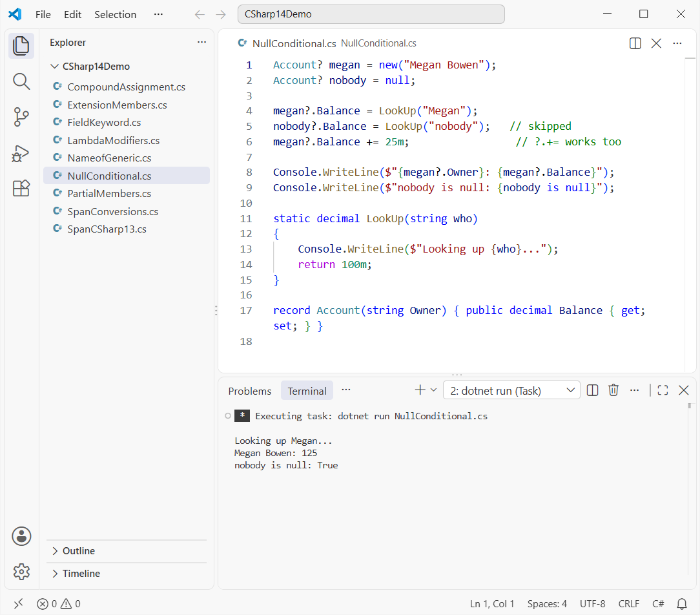Open the File menu

click(43, 15)
